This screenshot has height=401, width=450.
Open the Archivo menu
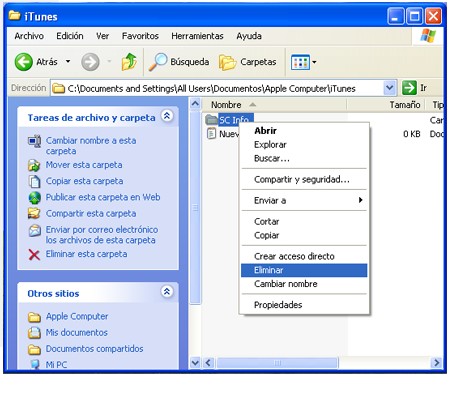tap(29, 36)
